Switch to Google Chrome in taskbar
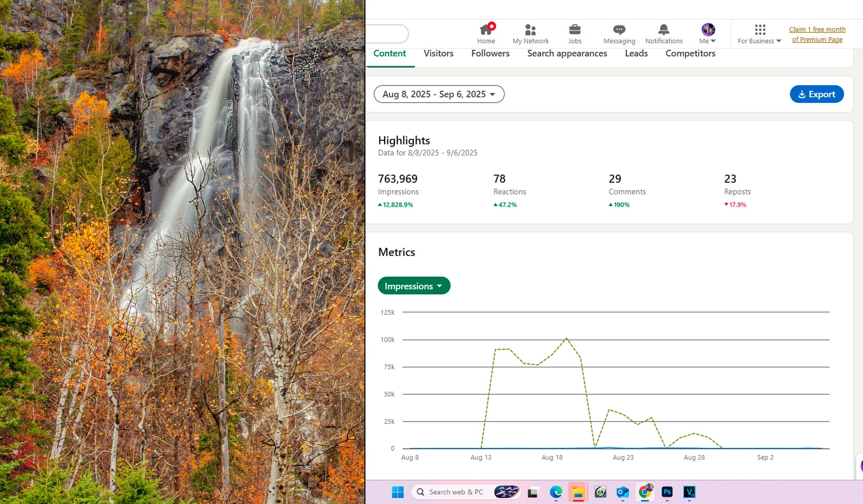Screen dimensions: 863x504 click(645, 492)
